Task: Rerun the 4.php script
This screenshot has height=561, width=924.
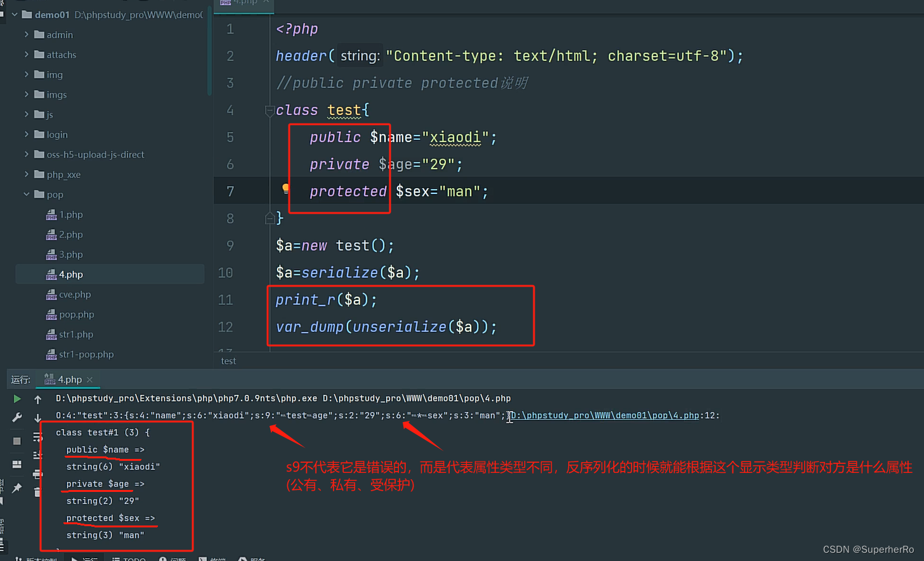Action: pyautogui.click(x=17, y=399)
